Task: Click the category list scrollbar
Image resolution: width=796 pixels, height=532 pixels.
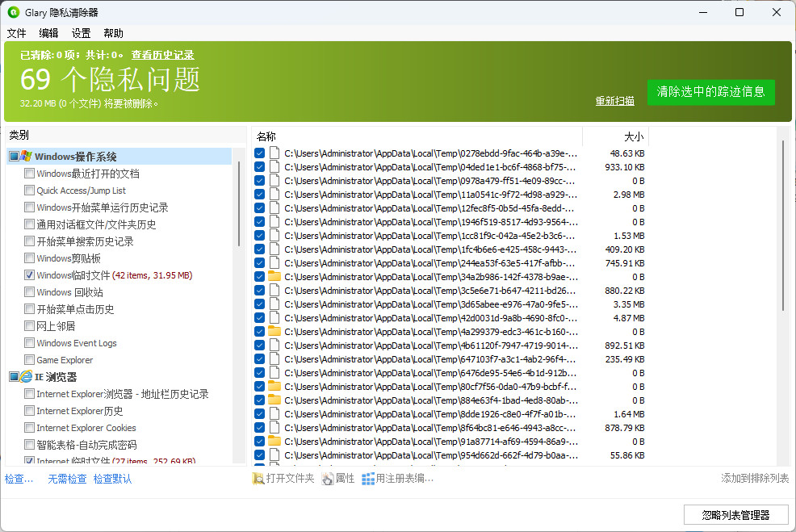Action: tap(239, 204)
